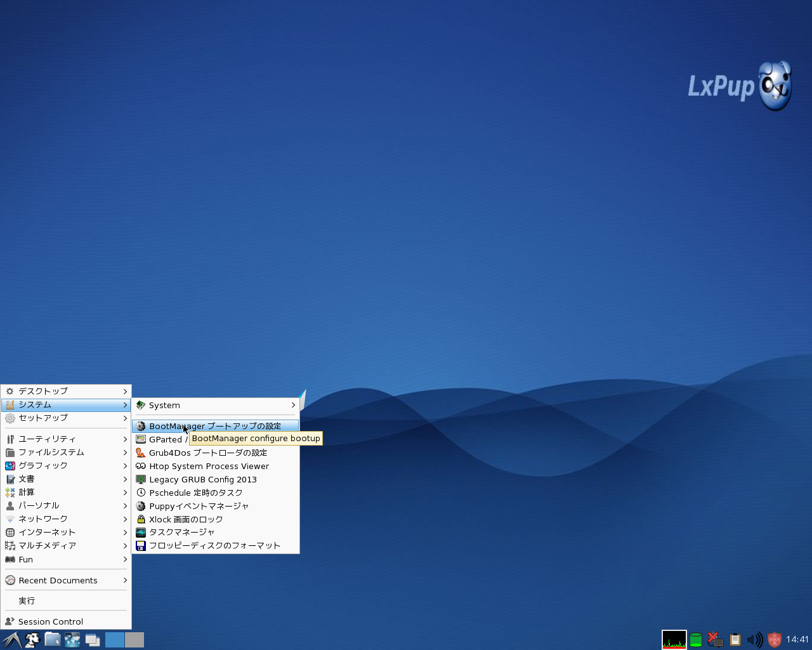Expand the ネットワーク menu arrow
Screen dimensions: 812x650
point(125,519)
